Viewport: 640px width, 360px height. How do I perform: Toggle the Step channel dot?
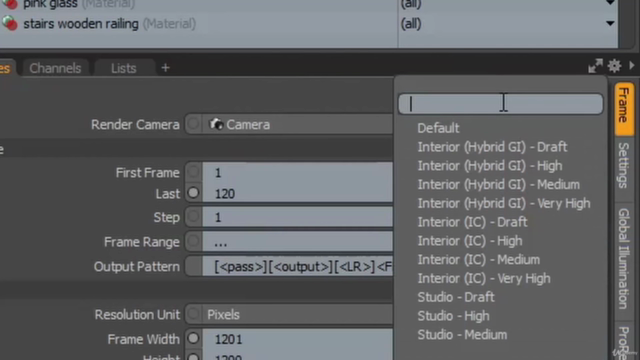point(193,217)
